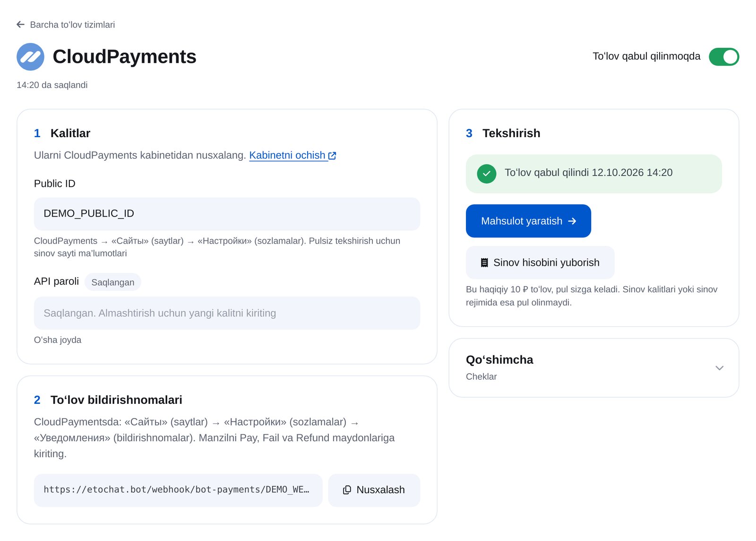Click 'Sinov hisobini yuborish' button
Screen dimensions: 756x541
(540, 262)
